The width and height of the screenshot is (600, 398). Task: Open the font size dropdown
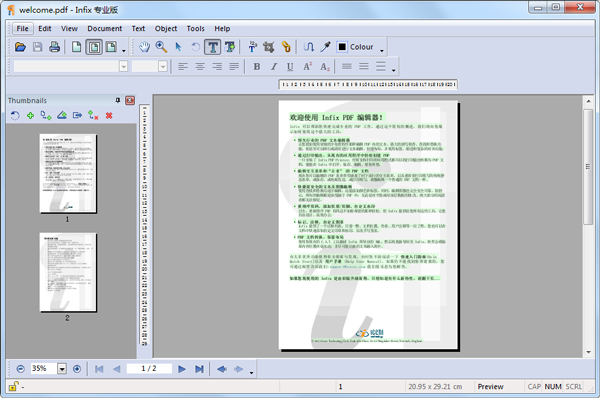coord(163,67)
